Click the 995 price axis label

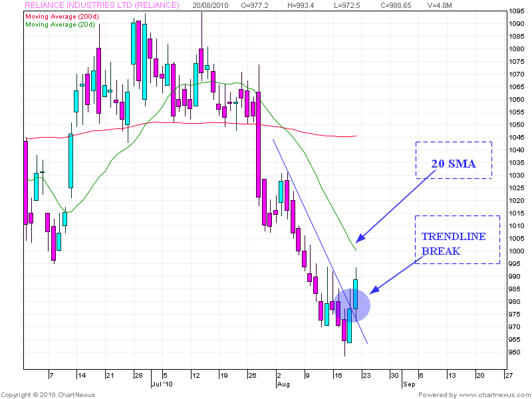coord(515,264)
